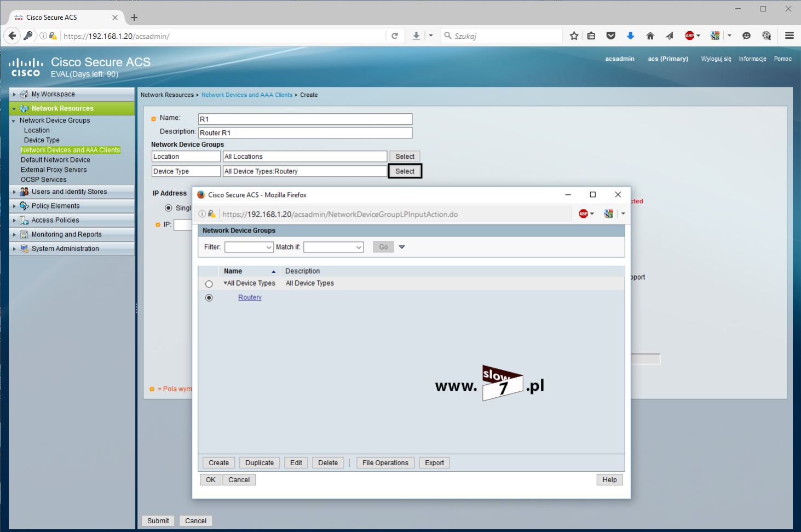Screen dimensions: 801x532
Task: Click the Szukaj search box
Action: (502, 36)
